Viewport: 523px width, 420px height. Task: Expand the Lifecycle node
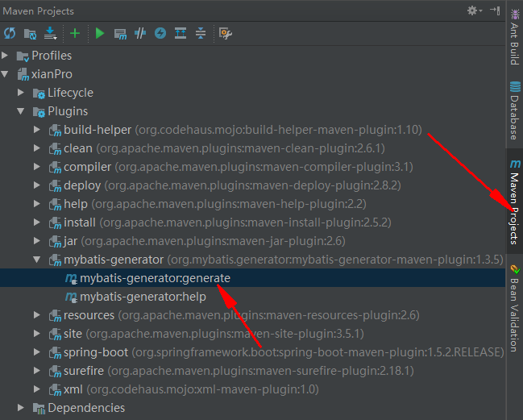click(x=21, y=93)
